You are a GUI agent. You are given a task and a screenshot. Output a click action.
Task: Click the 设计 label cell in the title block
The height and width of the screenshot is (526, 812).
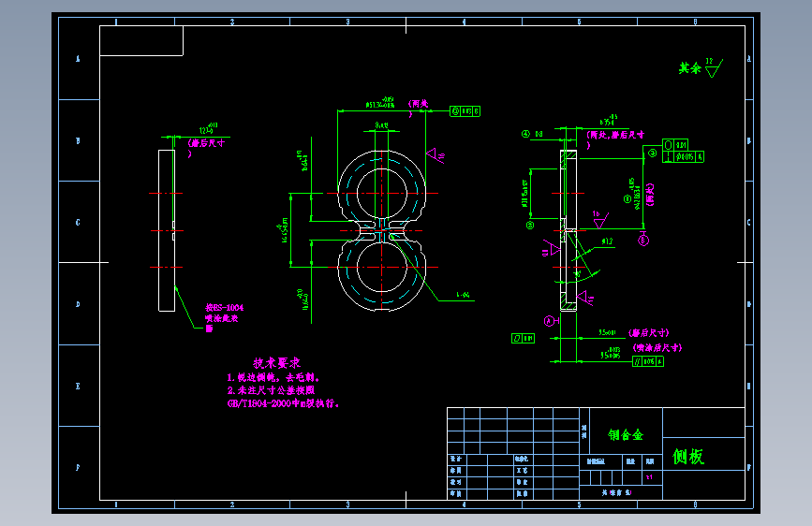[456, 459]
